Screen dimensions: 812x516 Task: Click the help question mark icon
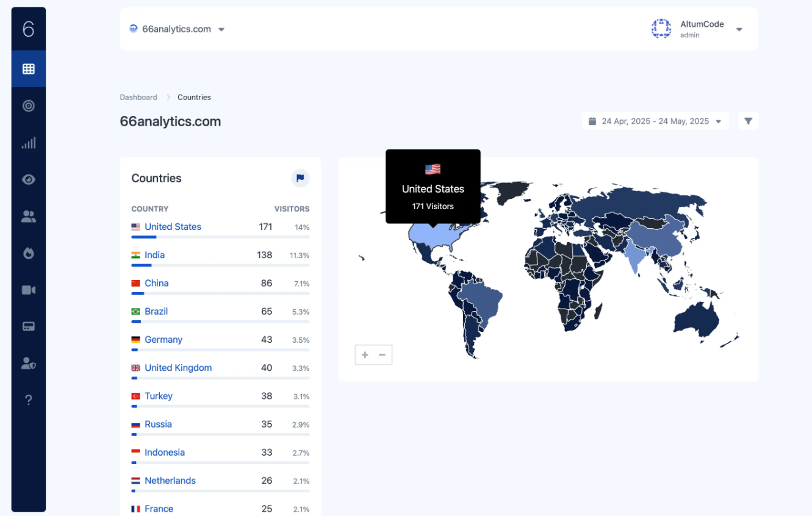29,400
